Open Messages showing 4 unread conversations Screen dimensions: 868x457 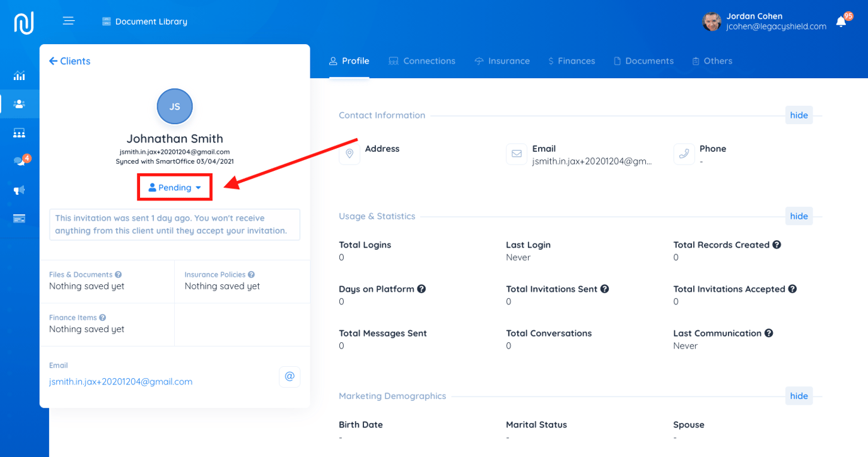click(19, 160)
